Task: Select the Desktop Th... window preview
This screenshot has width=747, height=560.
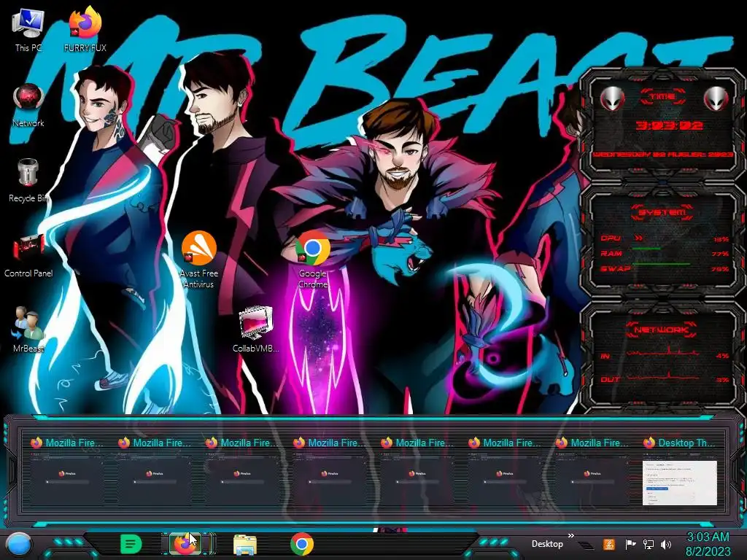Action: click(x=680, y=483)
